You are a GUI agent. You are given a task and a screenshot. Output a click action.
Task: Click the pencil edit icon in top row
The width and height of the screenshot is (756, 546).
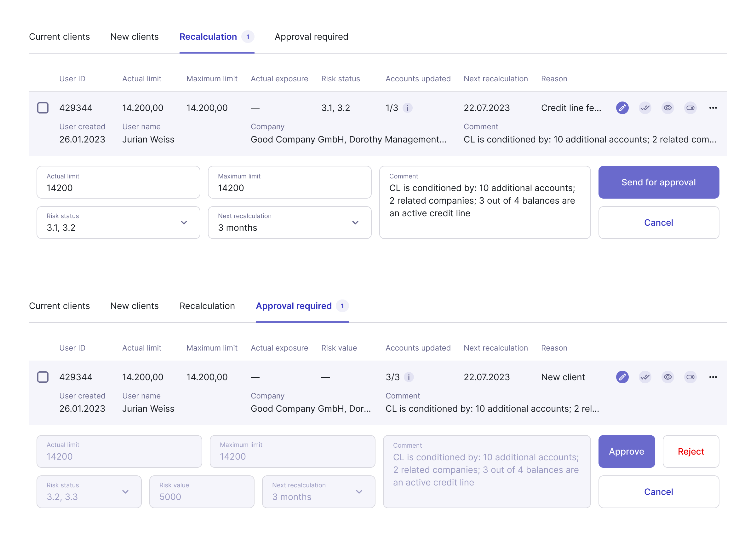[x=622, y=108]
